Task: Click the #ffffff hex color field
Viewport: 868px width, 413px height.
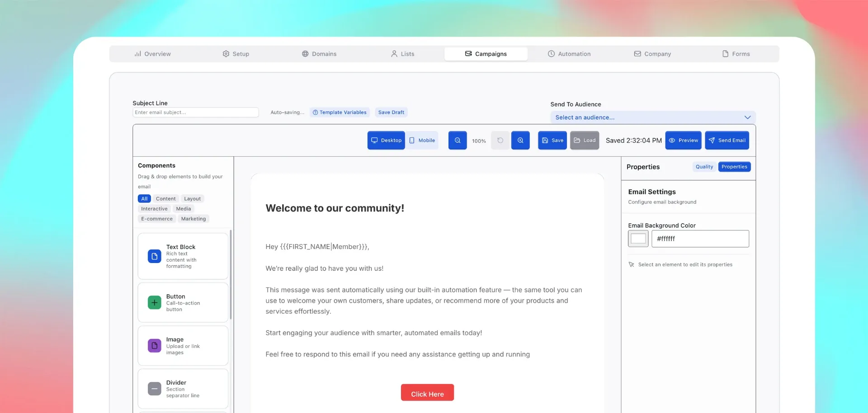Action: click(700, 239)
